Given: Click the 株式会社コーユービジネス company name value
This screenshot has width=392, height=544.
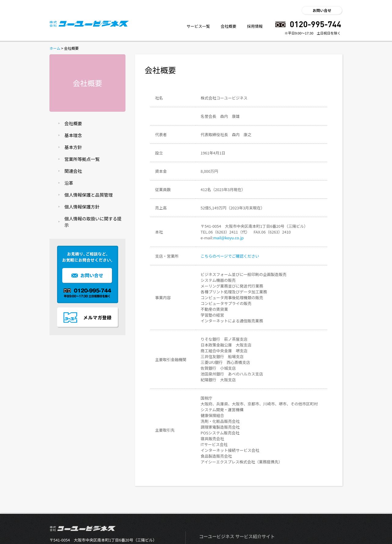Looking at the screenshot, I should (x=224, y=98).
